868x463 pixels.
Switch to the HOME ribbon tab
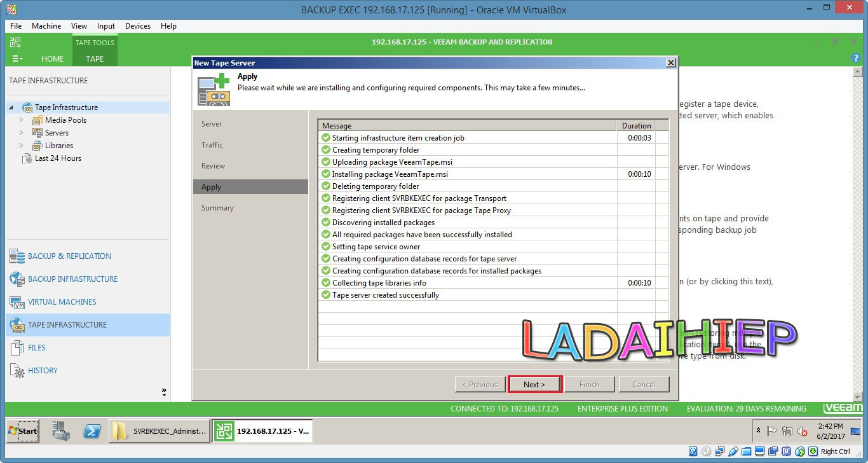pyautogui.click(x=52, y=59)
